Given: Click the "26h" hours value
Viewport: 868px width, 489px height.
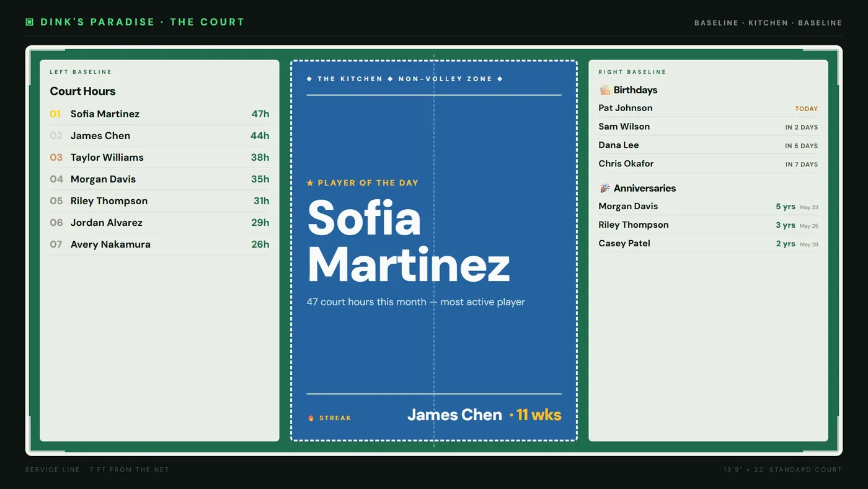Looking at the screenshot, I should pos(260,244).
